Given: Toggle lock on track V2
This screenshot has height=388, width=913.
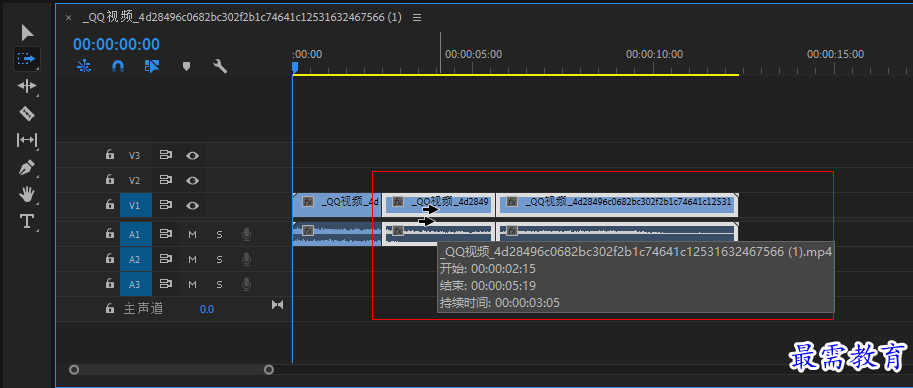Looking at the screenshot, I should 109,180.
